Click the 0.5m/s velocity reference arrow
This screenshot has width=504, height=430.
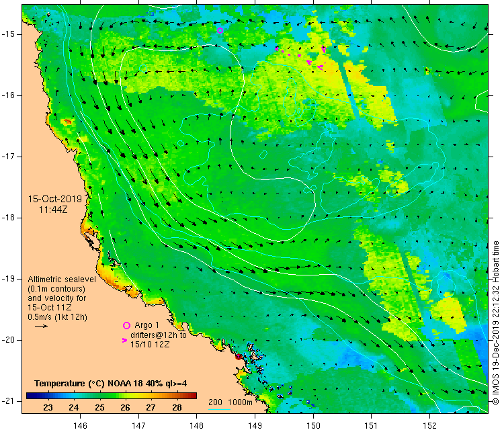pos(41,327)
